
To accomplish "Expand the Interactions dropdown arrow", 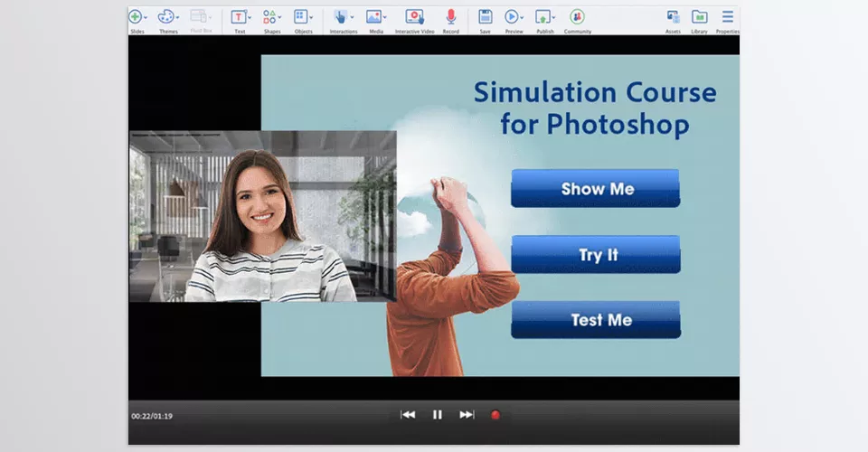I will [352, 18].
